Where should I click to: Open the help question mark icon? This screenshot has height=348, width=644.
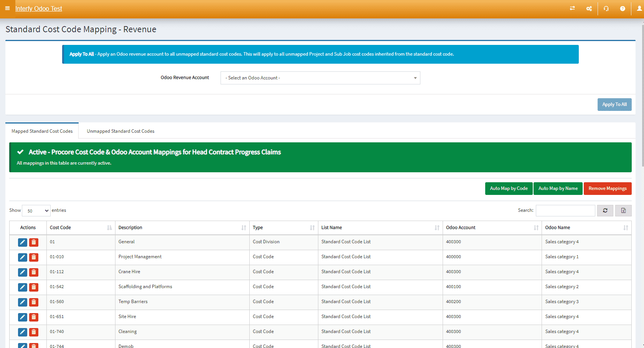623,8
